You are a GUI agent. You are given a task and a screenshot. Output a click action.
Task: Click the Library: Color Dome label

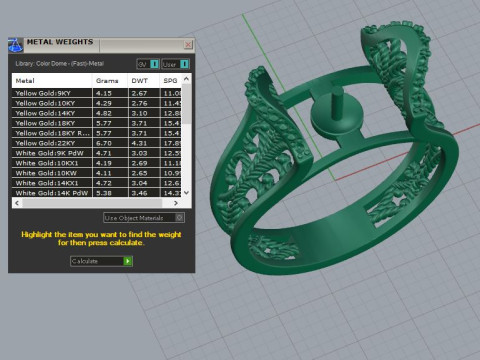59,64
